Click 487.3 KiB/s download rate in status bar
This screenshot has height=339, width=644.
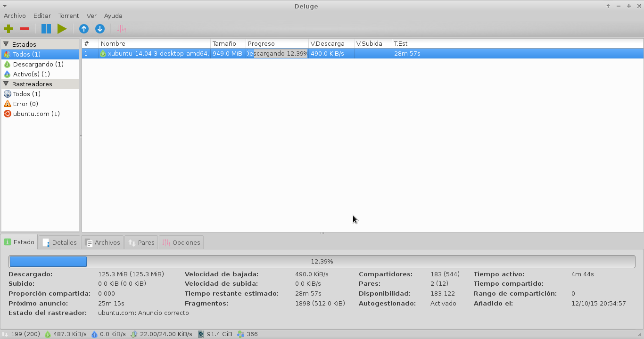coord(70,334)
